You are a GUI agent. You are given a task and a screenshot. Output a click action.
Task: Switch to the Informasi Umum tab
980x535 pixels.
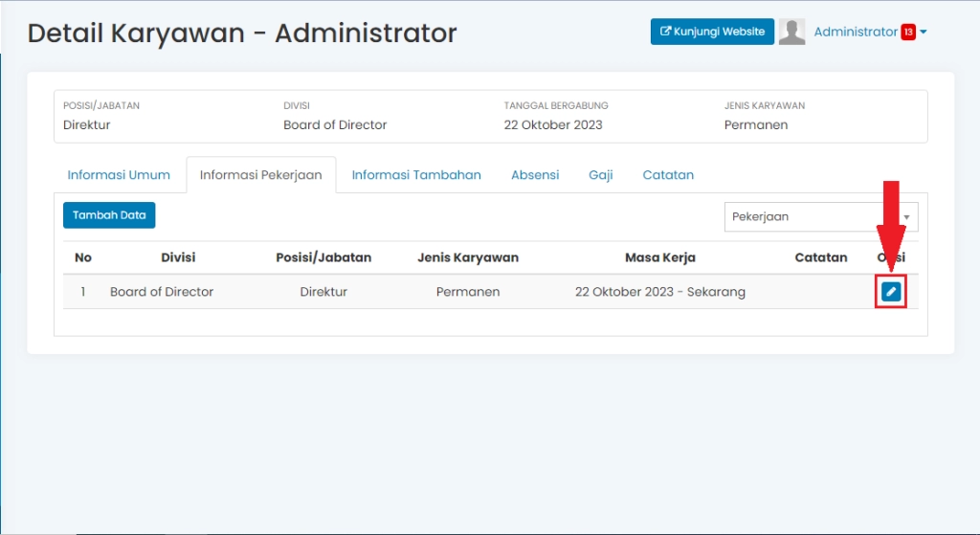pyautogui.click(x=119, y=175)
